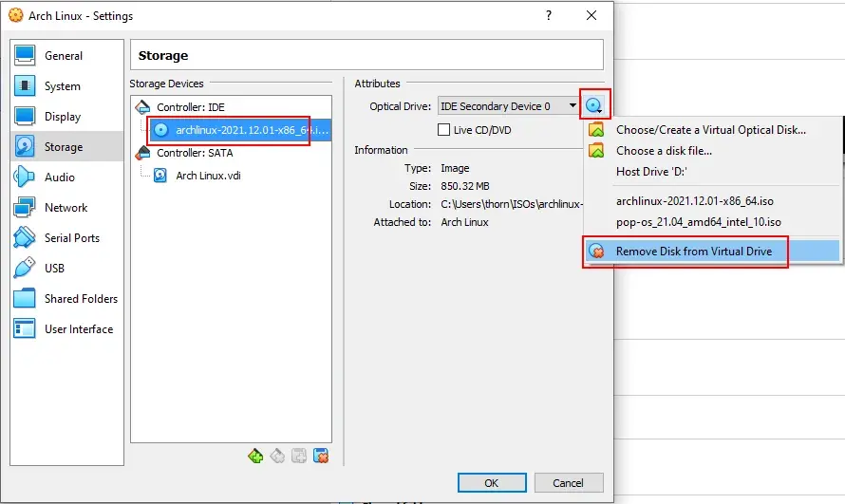Click the Shared Folders folder icon
Image resolution: width=845 pixels, height=504 pixels.
(x=25, y=298)
